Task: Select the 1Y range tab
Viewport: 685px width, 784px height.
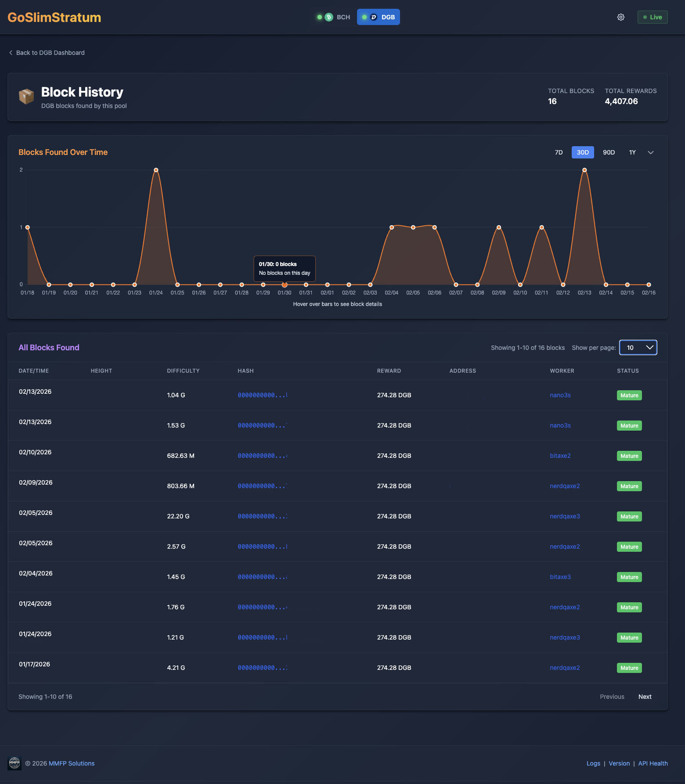Action: click(x=632, y=152)
